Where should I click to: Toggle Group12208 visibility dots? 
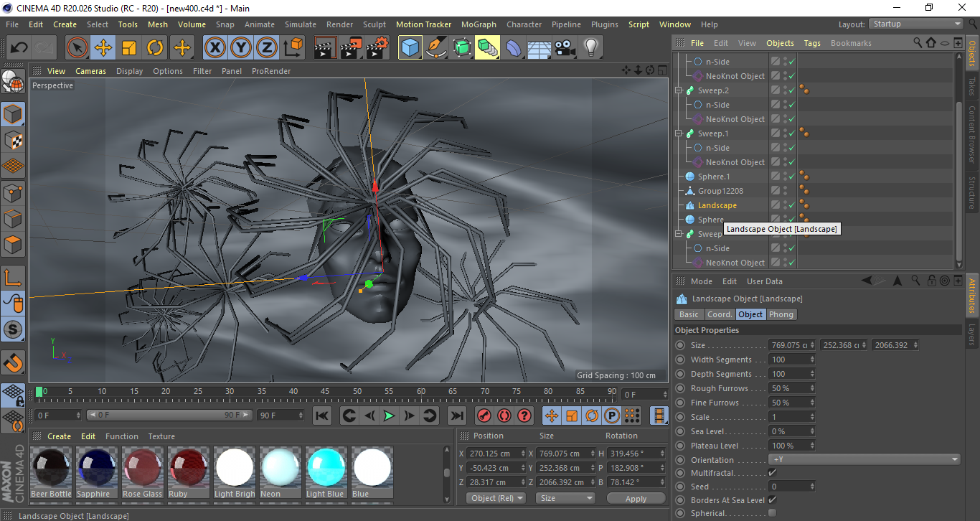(785, 191)
